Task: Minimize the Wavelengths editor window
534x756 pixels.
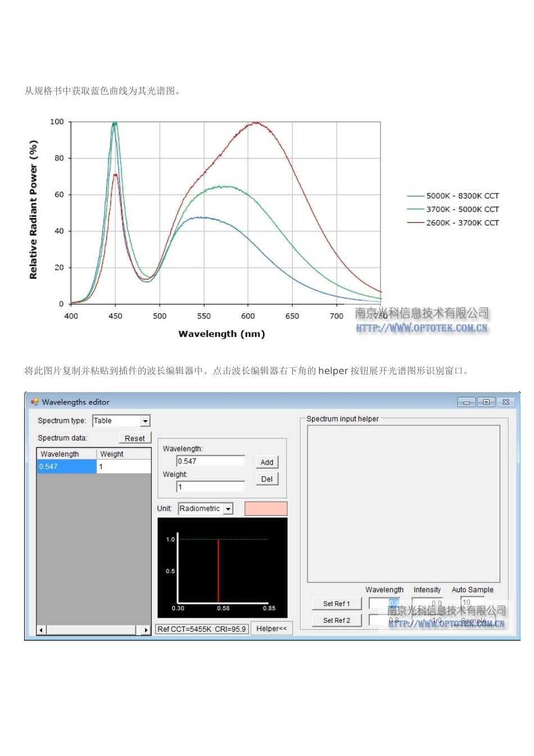Action: (467, 402)
